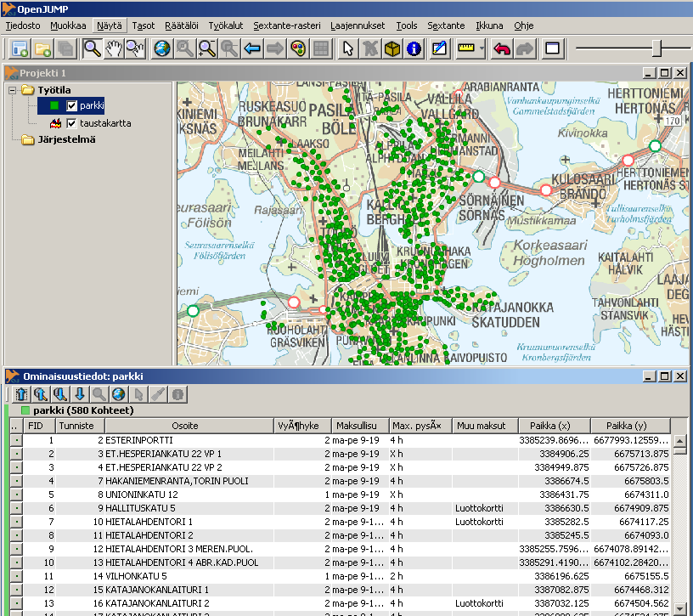This screenshot has height=616, width=693.
Task: Click zoom to next row icon in attribute toolbar
Action: click(x=60, y=394)
